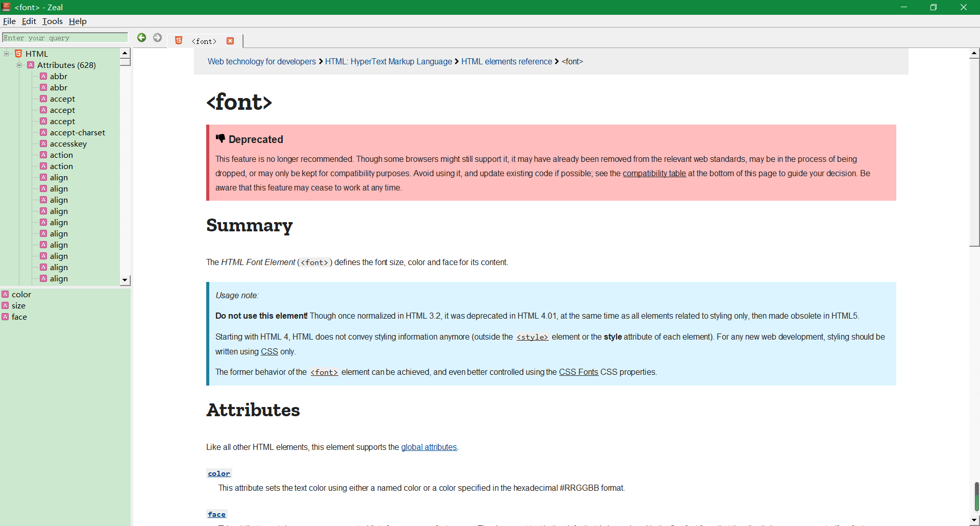Click the 'Attributes' page heading

[x=253, y=410]
